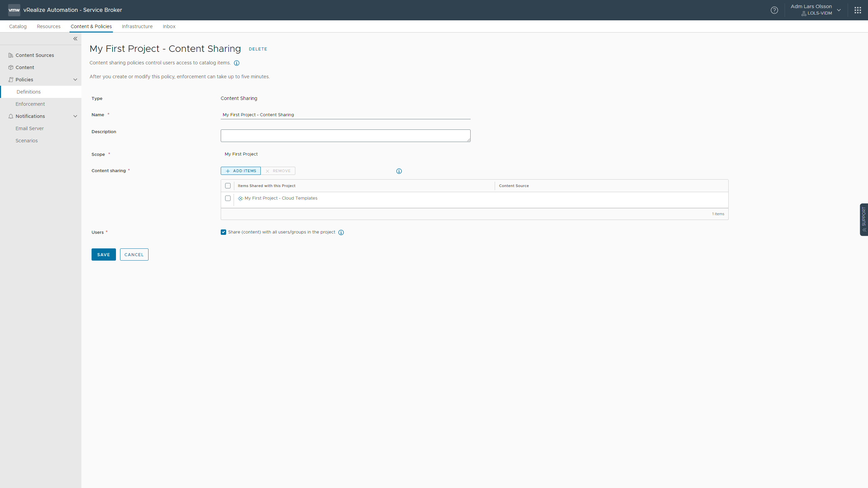Click the Content cube icon in sidebar
This screenshot has width=868, height=488.
pyautogui.click(x=11, y=67)
